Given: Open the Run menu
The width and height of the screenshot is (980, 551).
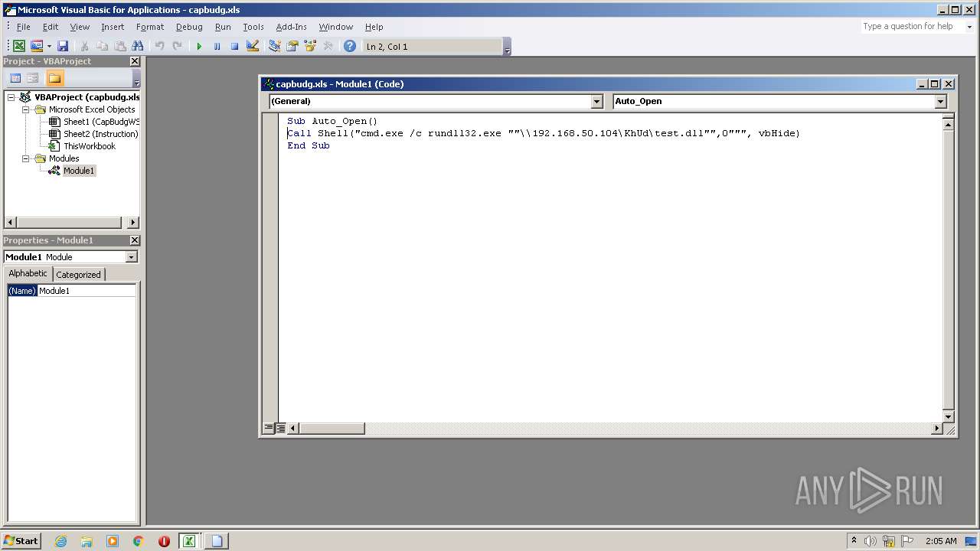Looking at the screenshot, I should click(x=223, y=27).
